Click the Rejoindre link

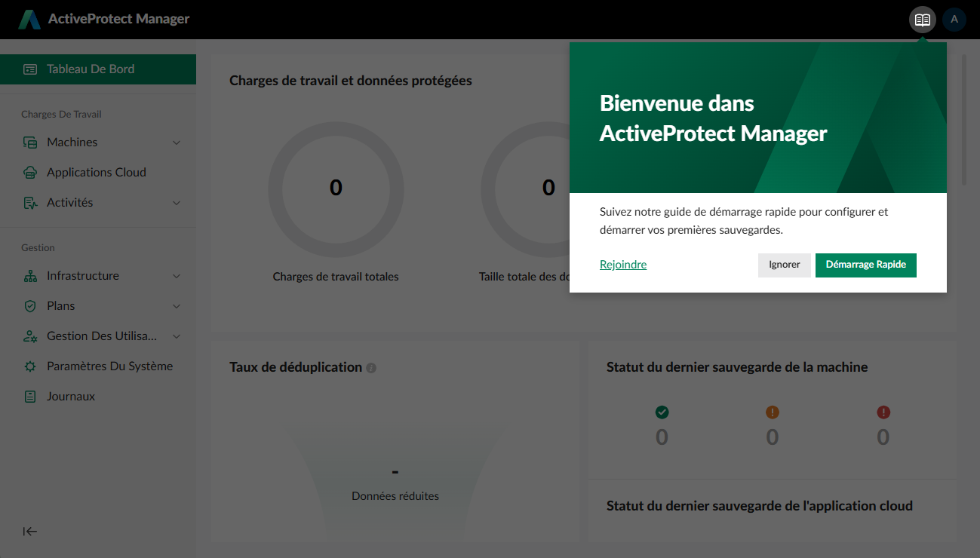pos(622,264)
